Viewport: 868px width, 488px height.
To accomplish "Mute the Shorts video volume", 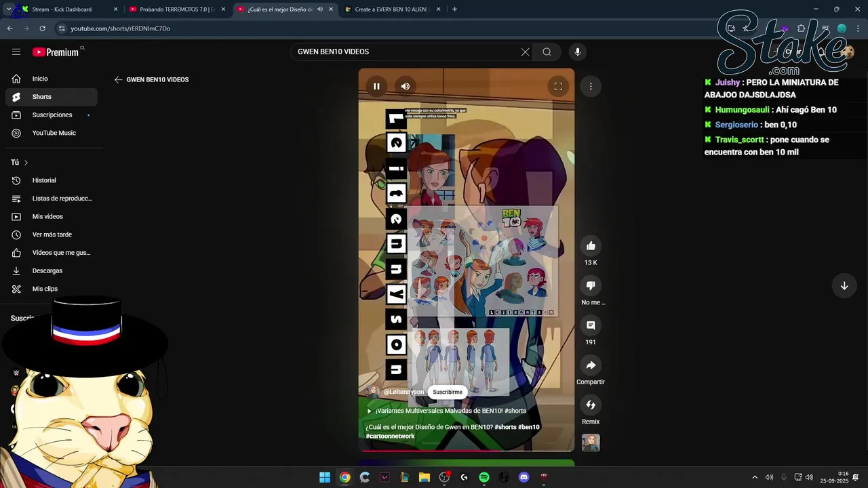I will [406, 86].
